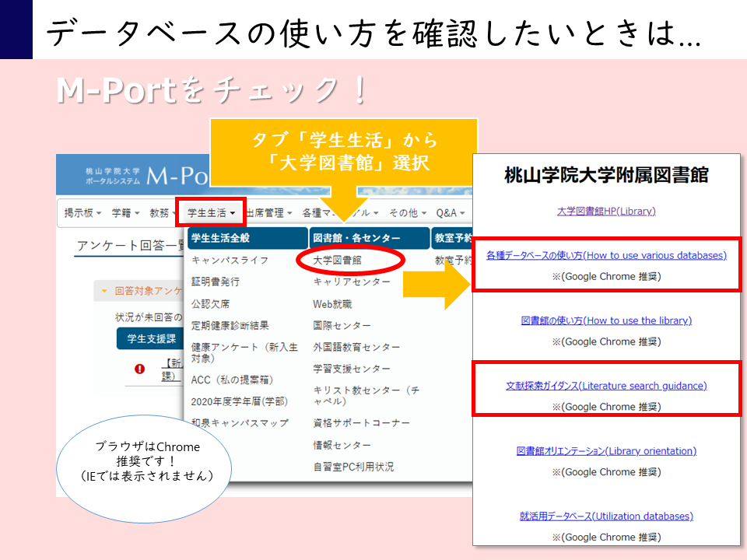Select キリスト教センター（チャペル）entry
The height and width of the screenshot is (560, 747).
coord(366,395)
